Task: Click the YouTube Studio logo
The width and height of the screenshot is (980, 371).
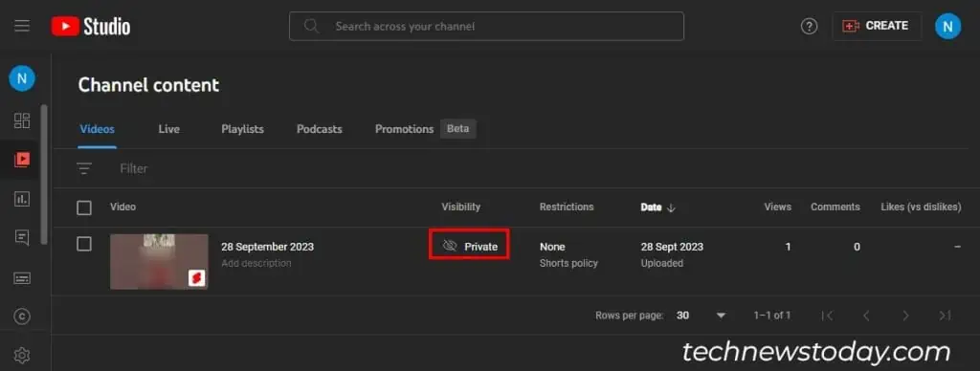Action: point(91,26)
